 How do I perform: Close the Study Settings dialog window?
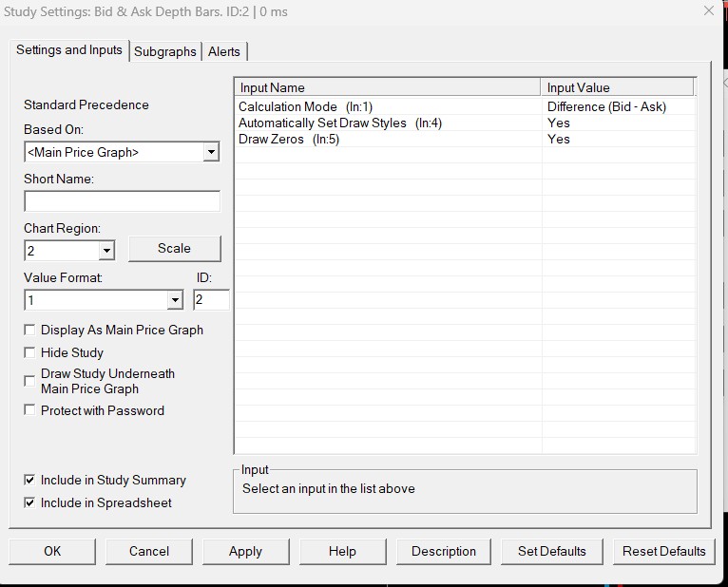point(708,11)
